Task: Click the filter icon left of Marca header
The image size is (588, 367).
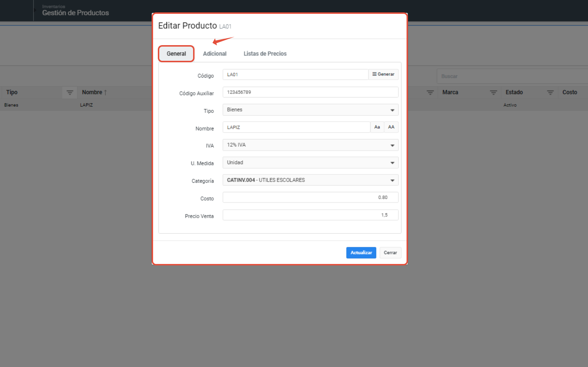Action: click(430, 92)
